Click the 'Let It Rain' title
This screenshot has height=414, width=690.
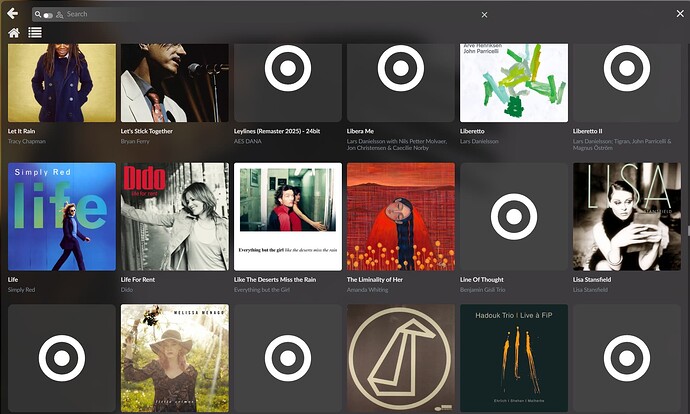(21, 131)
